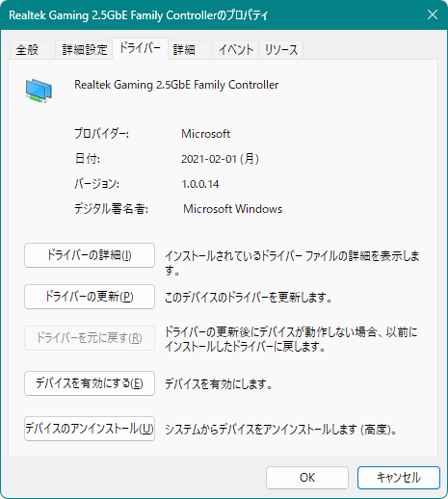Open the 詳細設定 tab
448x499 pixels.
(85, 50)
